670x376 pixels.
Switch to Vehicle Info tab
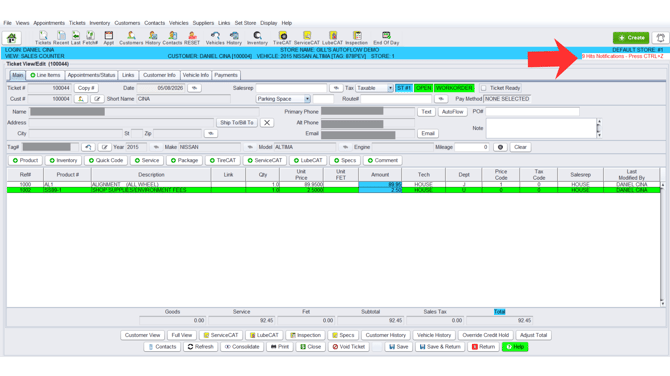196,75
